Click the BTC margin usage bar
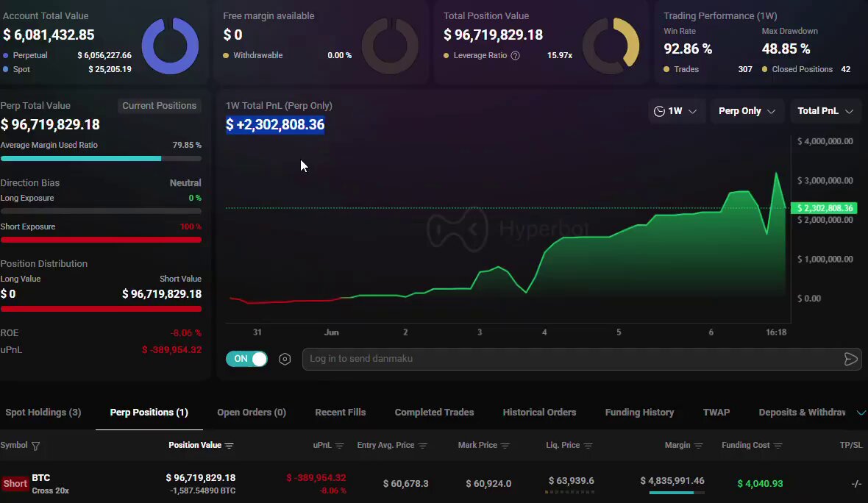 click(677, 493)
